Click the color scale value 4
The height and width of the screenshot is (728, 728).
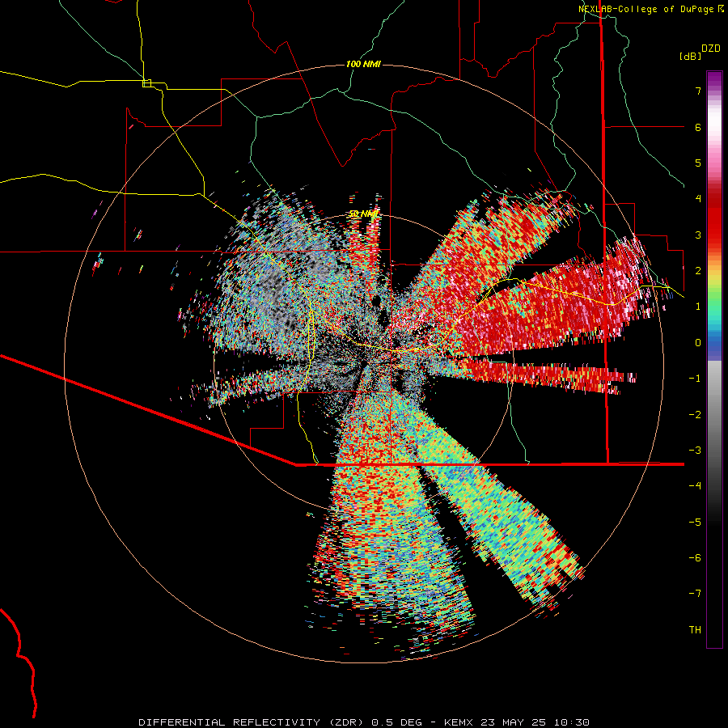coord(698,199)
